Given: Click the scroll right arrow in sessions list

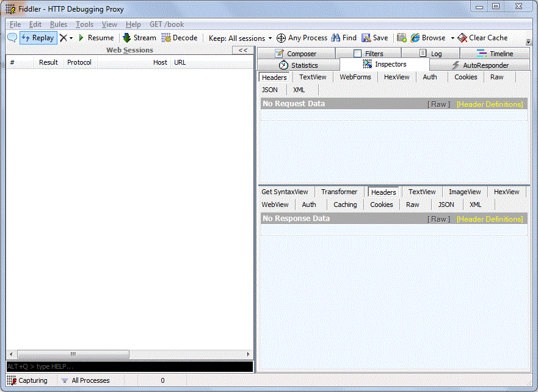Looking at the screenshot, I should [249, 354].
